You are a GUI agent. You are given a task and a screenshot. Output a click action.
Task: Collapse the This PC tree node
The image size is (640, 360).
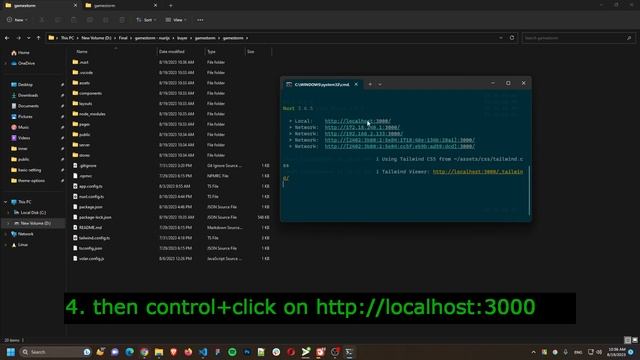(5, 202)
